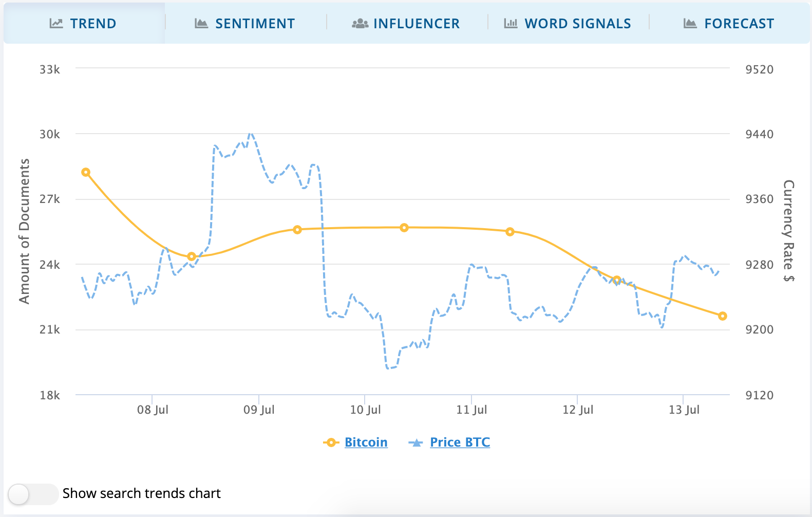This screenshot has width=812, height=517.
Task: Click the FORECAST chart icon
Action: tap(690, 23)
